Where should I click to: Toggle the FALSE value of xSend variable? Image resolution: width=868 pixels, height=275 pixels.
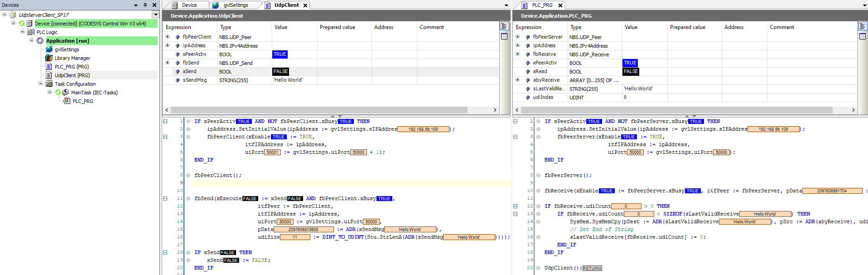click(280, 72)
